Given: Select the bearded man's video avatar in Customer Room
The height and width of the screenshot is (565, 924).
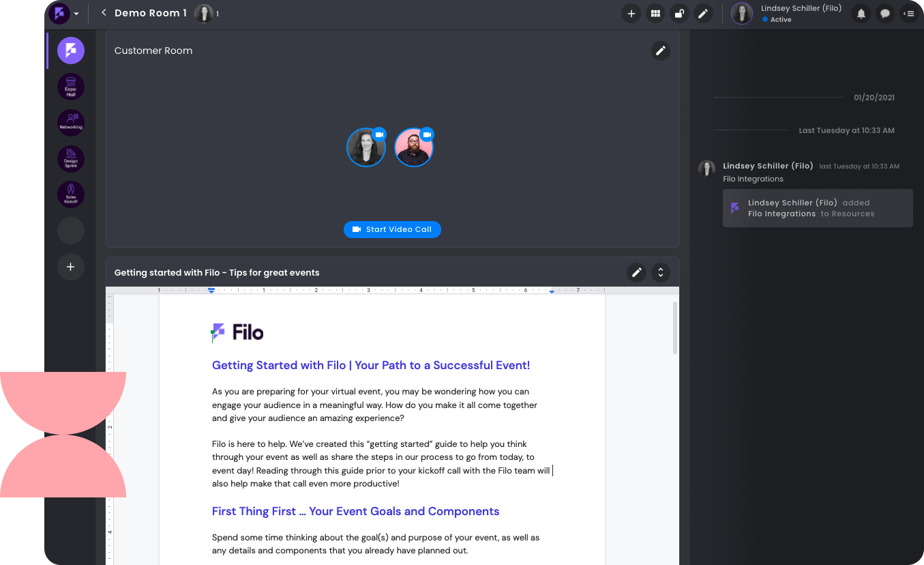Looking at the screenshot, I should coord(414,147).
